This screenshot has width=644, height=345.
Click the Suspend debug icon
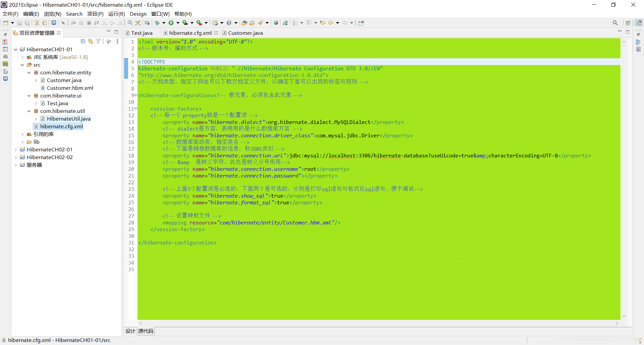(x=81, y=23)
